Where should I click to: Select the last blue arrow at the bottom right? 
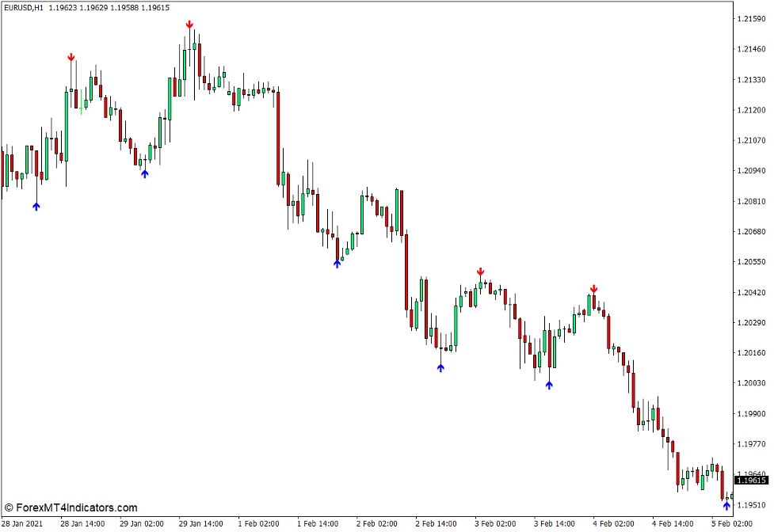pos(726,505)
